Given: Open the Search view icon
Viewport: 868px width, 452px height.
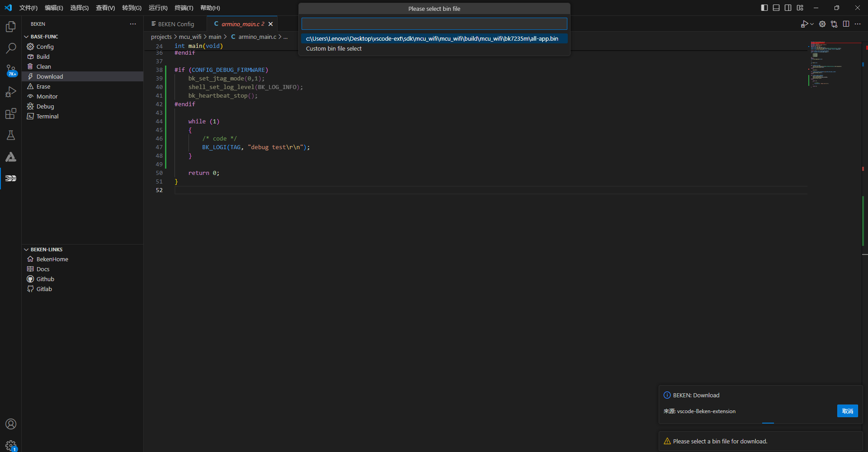Looking at the screenshot, I should [11, 48].
